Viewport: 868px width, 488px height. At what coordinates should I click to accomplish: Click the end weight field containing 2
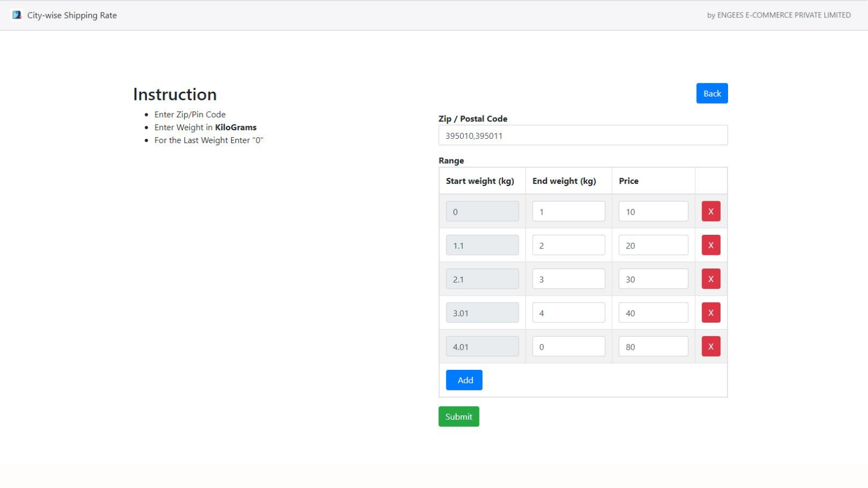pos(568,245)
